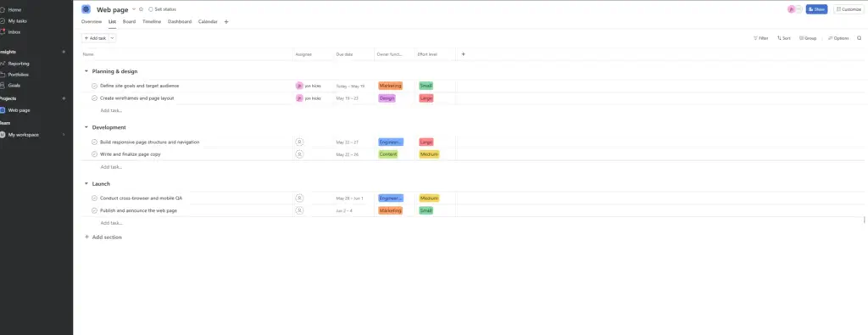
Task: Mark Define site goals task complete
Action: pyautogui.click(x=94, y=86)
